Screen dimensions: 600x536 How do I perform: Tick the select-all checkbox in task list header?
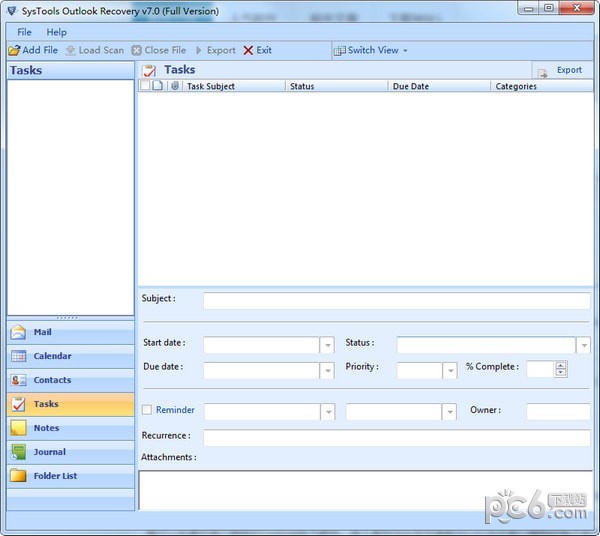145,85
